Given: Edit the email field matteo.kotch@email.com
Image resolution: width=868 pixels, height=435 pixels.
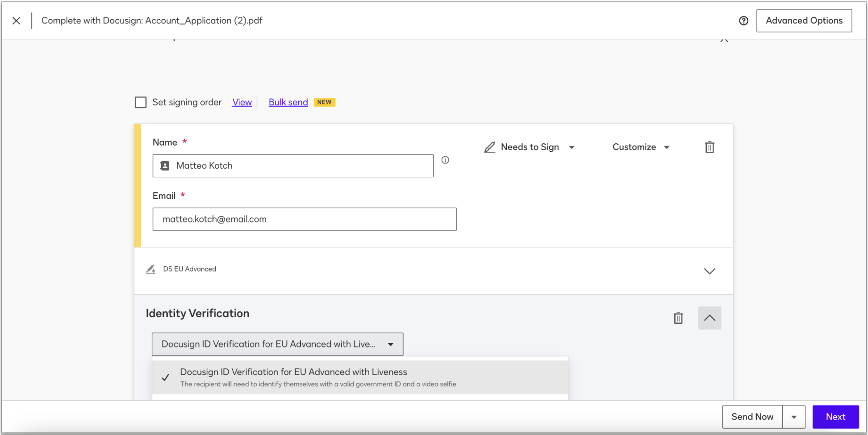Looking at the screenshot, I should coord(305,219).
